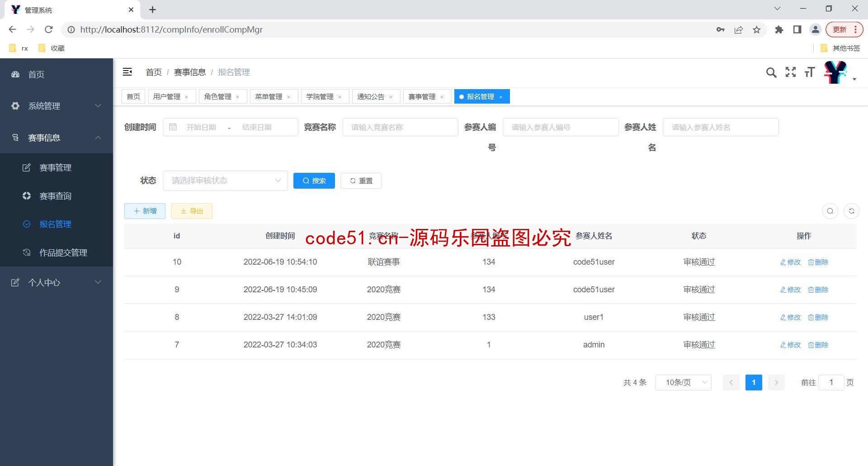The image size is (868, 466).
Task: Click the 首页 dashboard icon in sidebar
Action: click(15, 74)
